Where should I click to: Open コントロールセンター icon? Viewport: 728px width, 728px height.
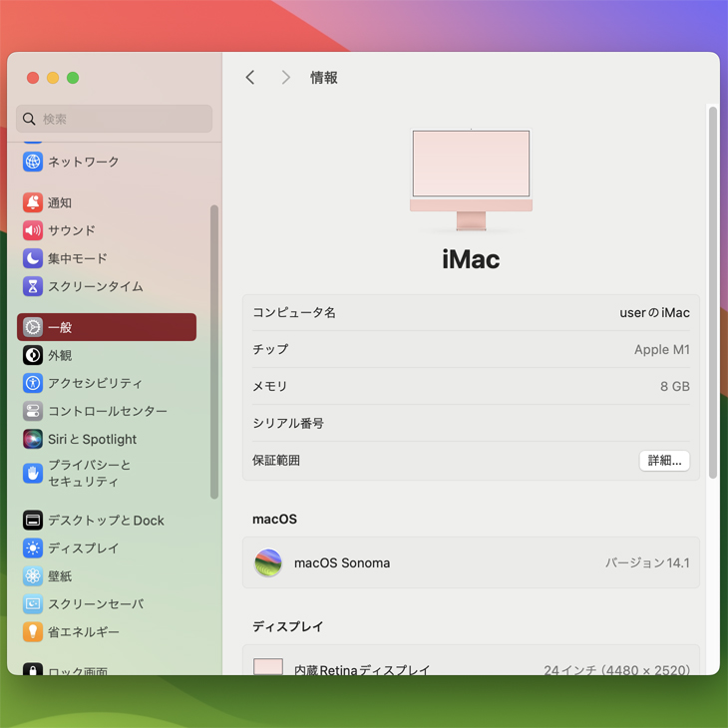(33, 411)
